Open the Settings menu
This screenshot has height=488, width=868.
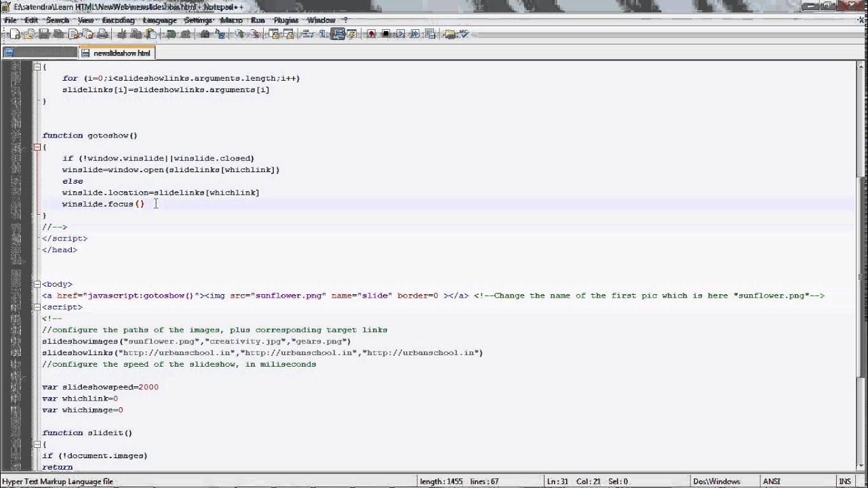tap(198, 20)
